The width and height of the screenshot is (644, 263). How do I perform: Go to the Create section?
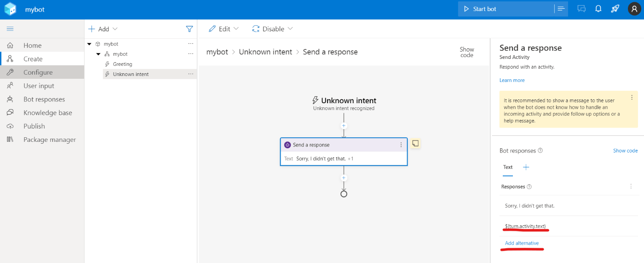pyautogui.click(x=33, y=58)
